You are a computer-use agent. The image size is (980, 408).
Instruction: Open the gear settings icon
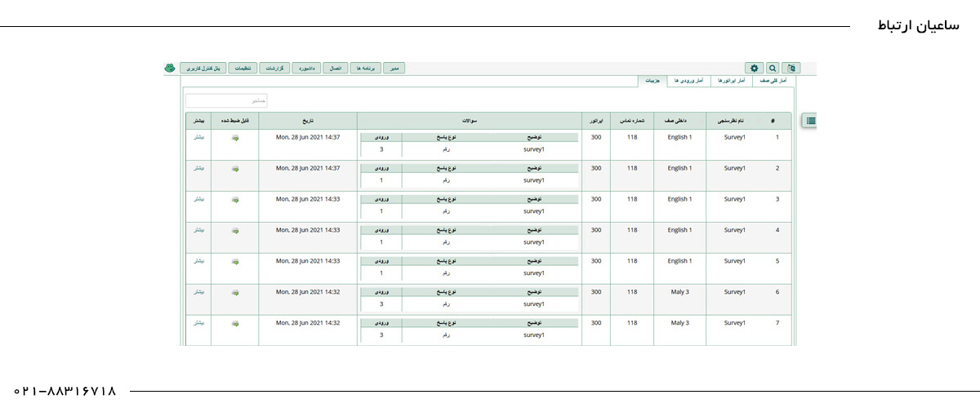755,69
